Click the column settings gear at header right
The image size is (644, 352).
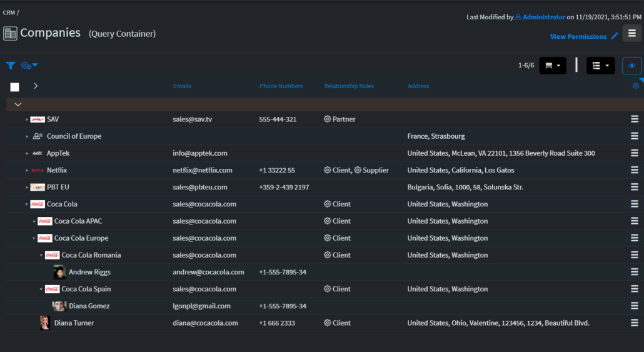(x=635, y=86)
